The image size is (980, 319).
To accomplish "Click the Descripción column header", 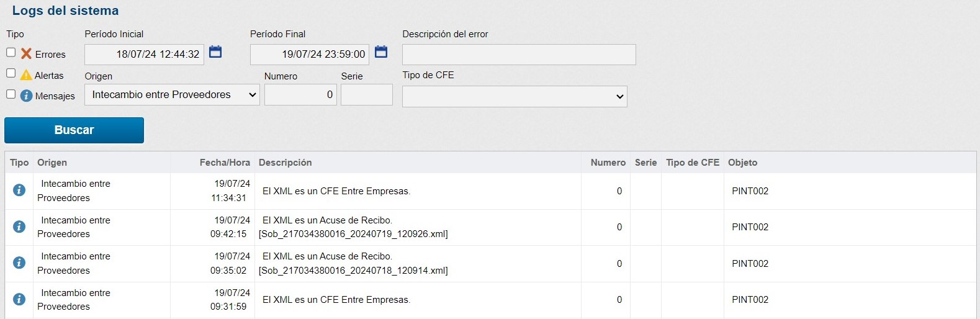I will pyautogui.click(x=285, y=163).
